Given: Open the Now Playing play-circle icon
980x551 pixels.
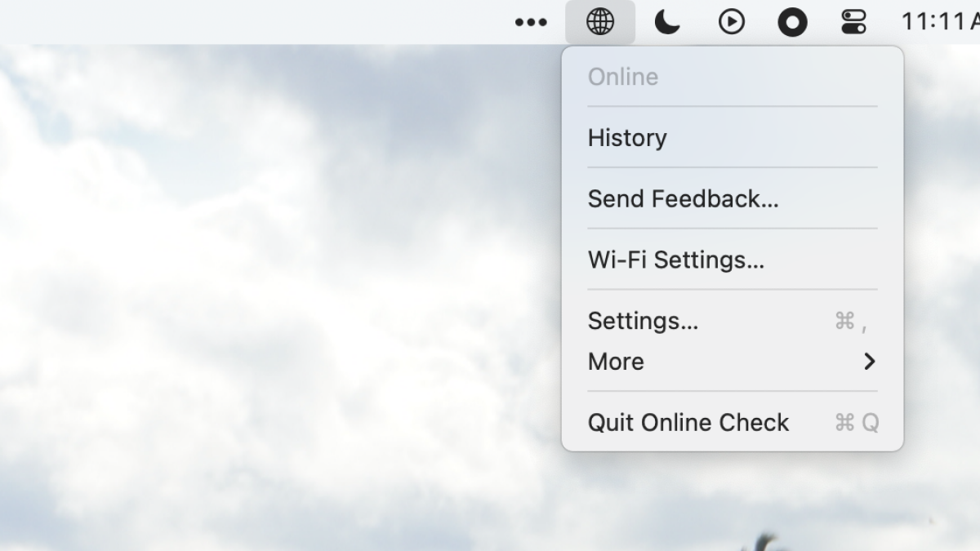Looking at the screenshot, I should pyautogui.click(x=732, y=22).
